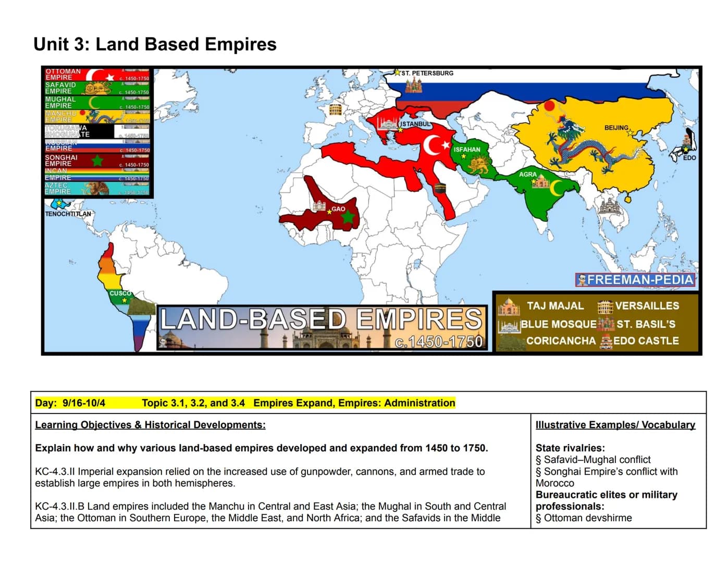
Task: Click the Taj Majal legend icon
Action: click(x=509, y=307)
